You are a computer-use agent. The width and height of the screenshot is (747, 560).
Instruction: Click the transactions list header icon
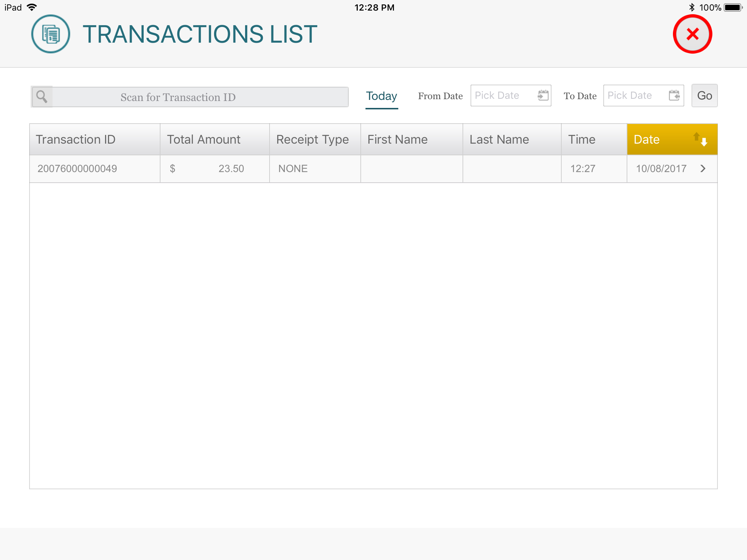coord(50,34)
